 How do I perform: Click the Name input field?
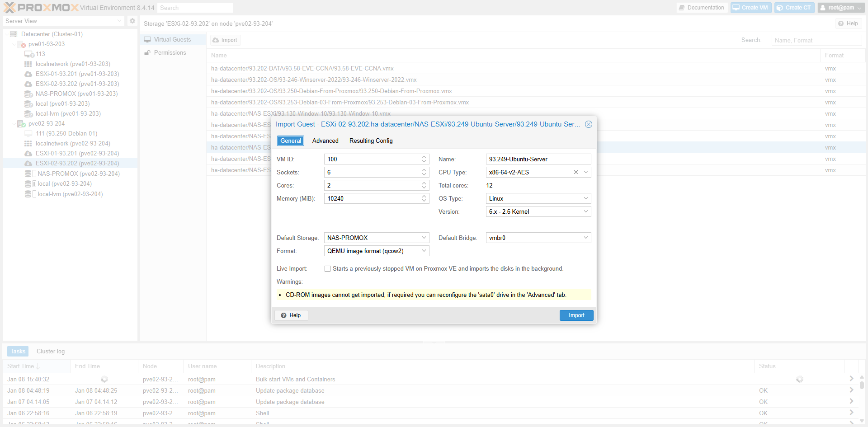click(538, 159)
